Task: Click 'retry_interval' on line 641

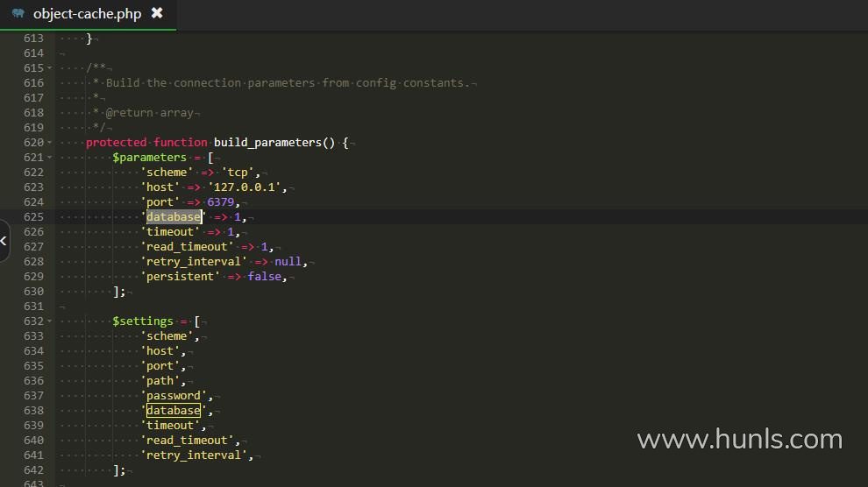Action: [x=194, y=455]
